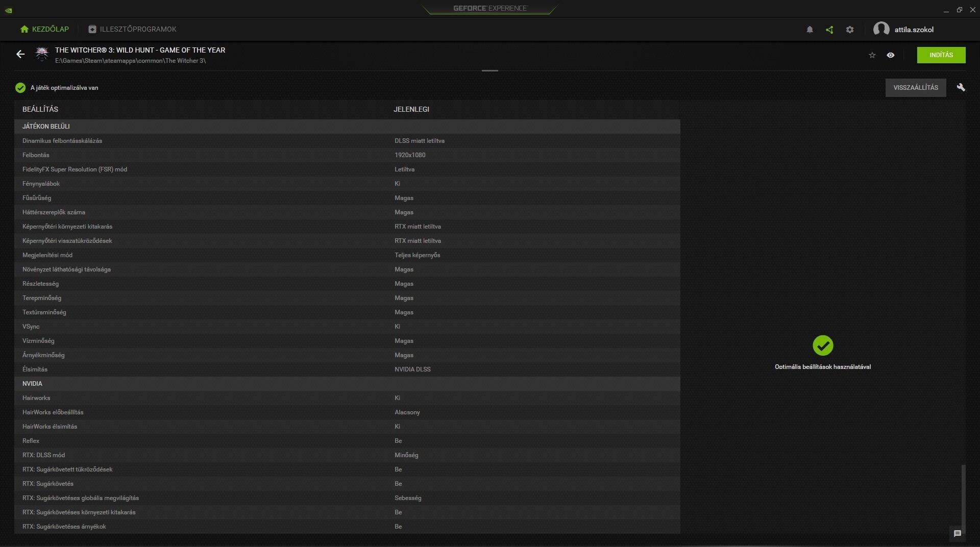Select the RTX: DLSS mód row
This screenshot has width=980, height=547.
(347, 455)
